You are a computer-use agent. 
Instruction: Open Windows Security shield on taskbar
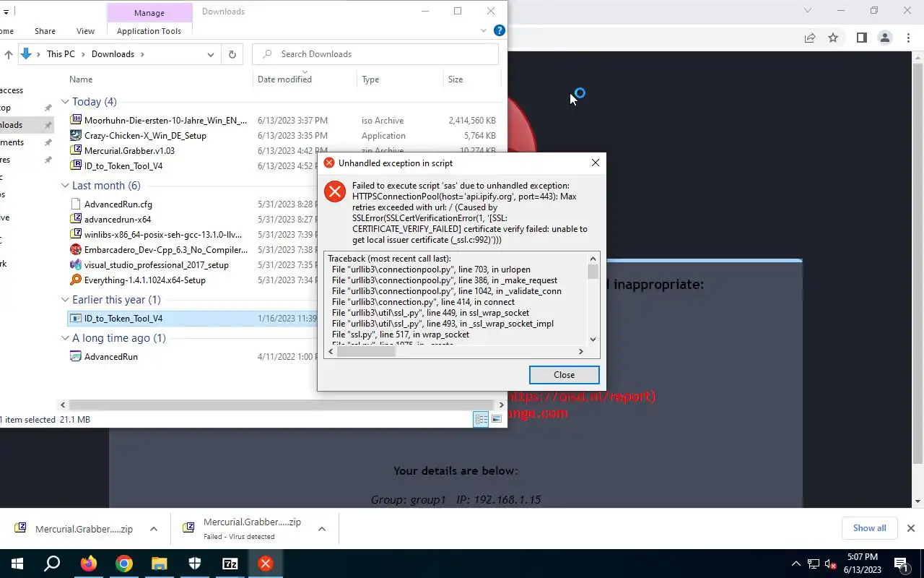click(194, 564)
